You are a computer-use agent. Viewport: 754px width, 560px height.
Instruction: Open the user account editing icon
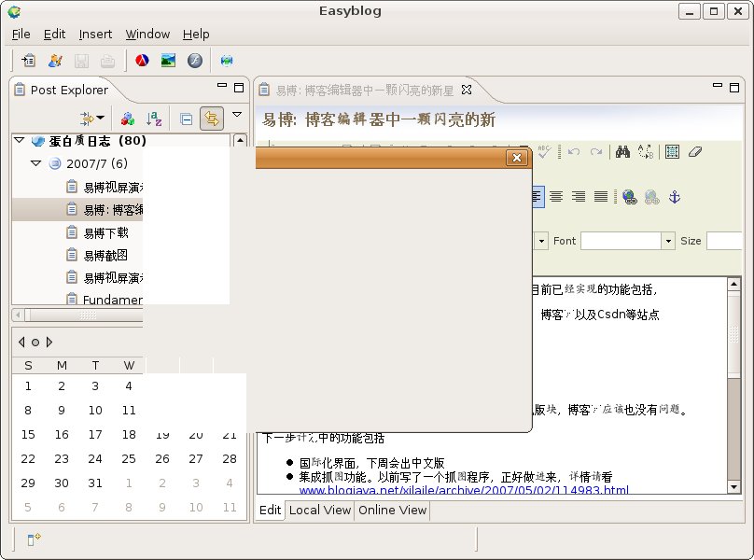click(55, 61)
